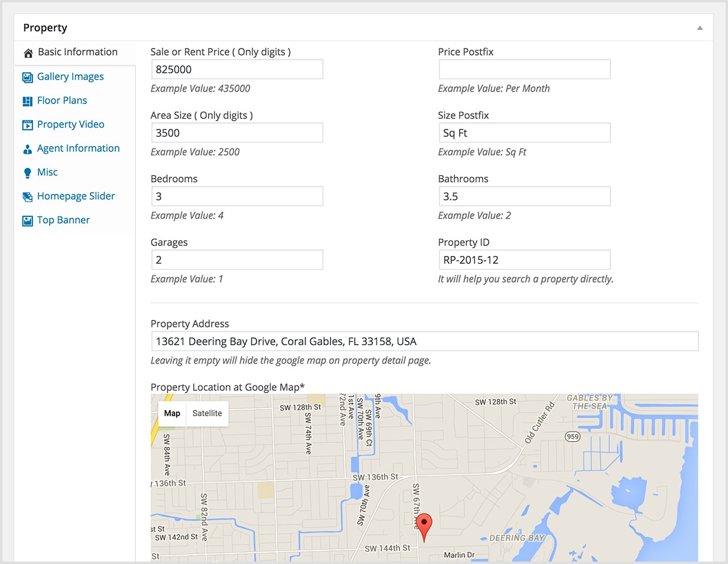Screen dimensions: 728x564
Task: Click the Homepage Slider images icon
Action: (27, 197)
